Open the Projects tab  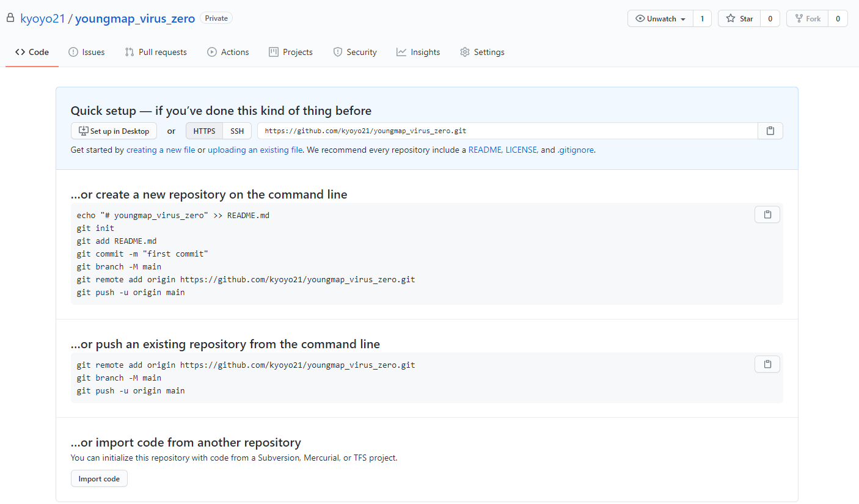291,52
